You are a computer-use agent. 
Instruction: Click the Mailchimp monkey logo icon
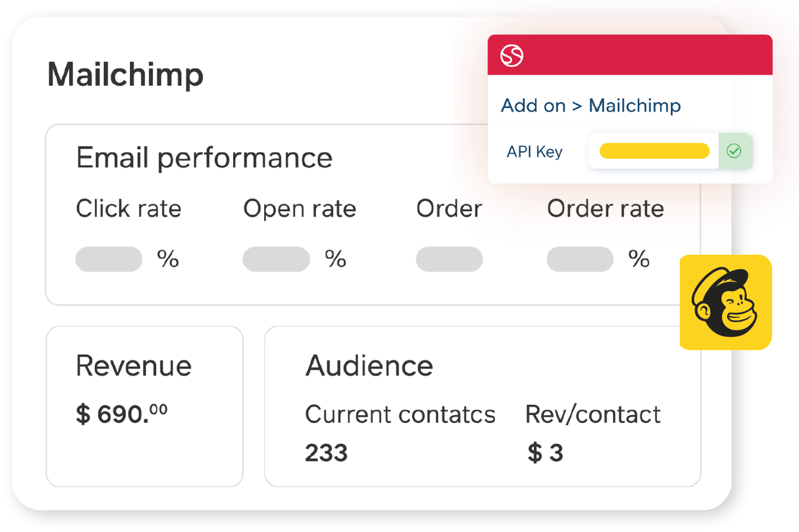click(726, 302)
